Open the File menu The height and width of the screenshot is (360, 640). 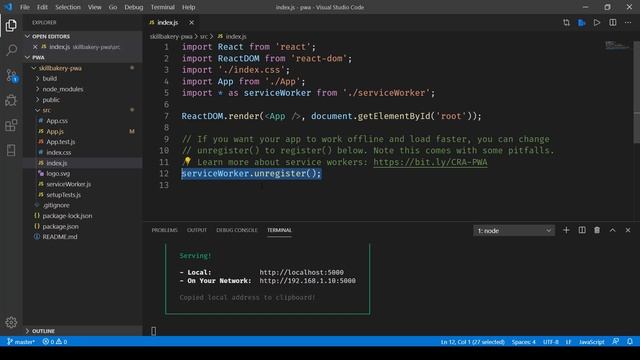coord(25,7)
